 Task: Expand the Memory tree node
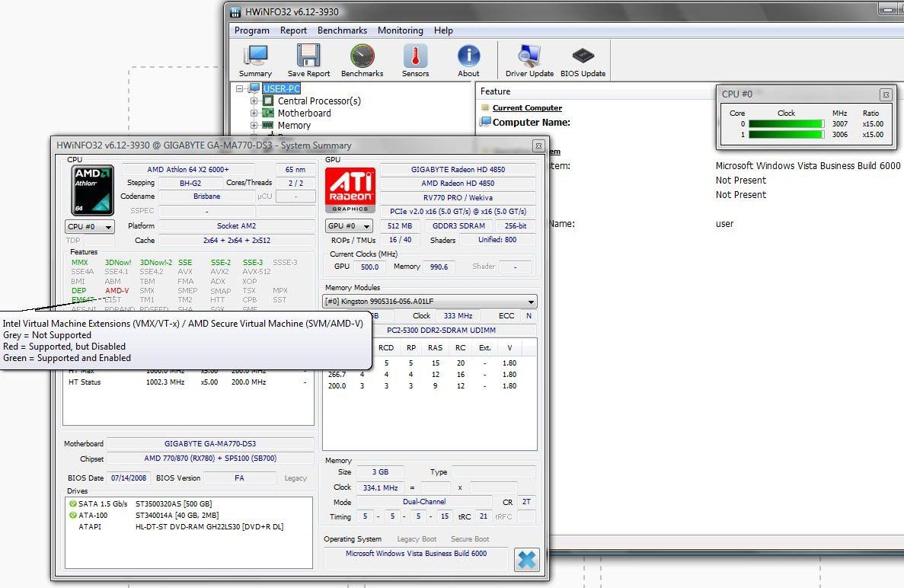click(x=254, y=125)
